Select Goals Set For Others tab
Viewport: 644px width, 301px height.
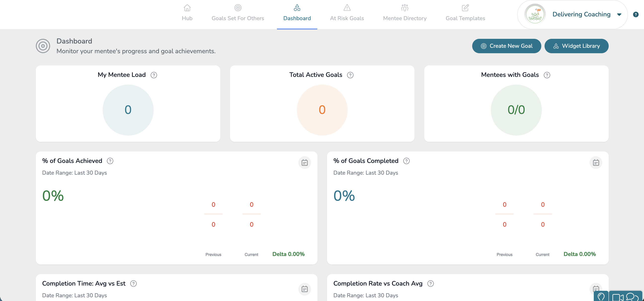click(237, 13)
